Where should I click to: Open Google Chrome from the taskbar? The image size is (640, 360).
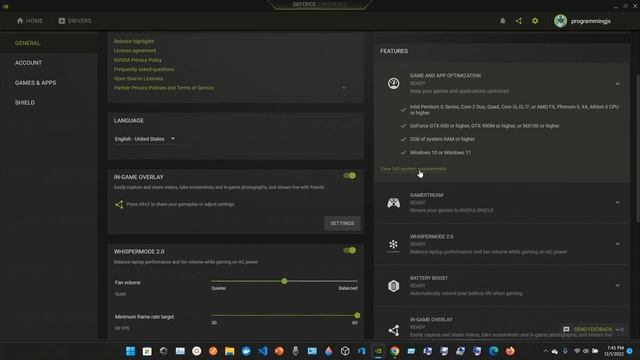coord(394,351)
